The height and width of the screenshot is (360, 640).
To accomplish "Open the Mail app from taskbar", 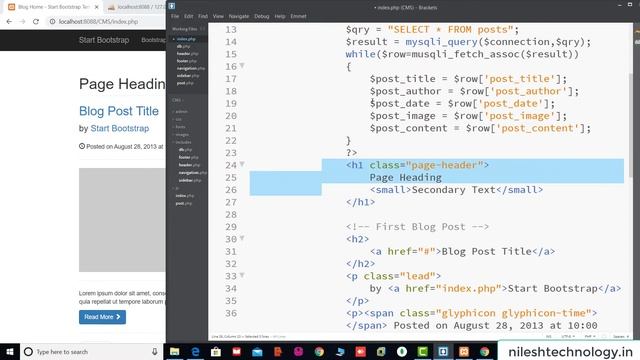I will [x=257, y=351].
